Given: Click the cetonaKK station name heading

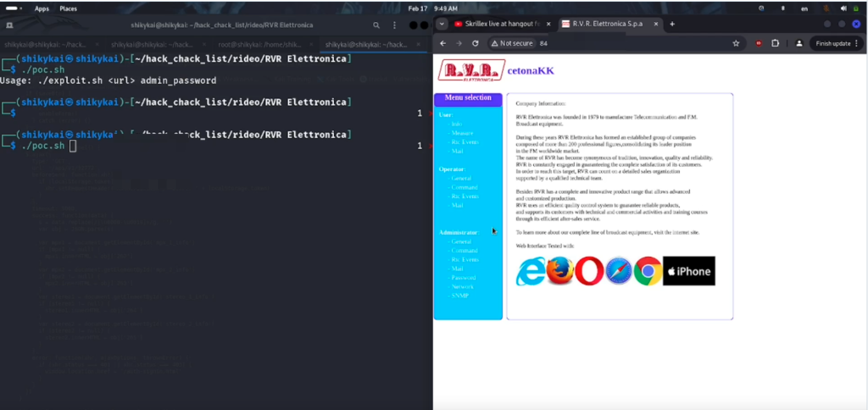Looking at the screenshot, I should coord(531,70).
